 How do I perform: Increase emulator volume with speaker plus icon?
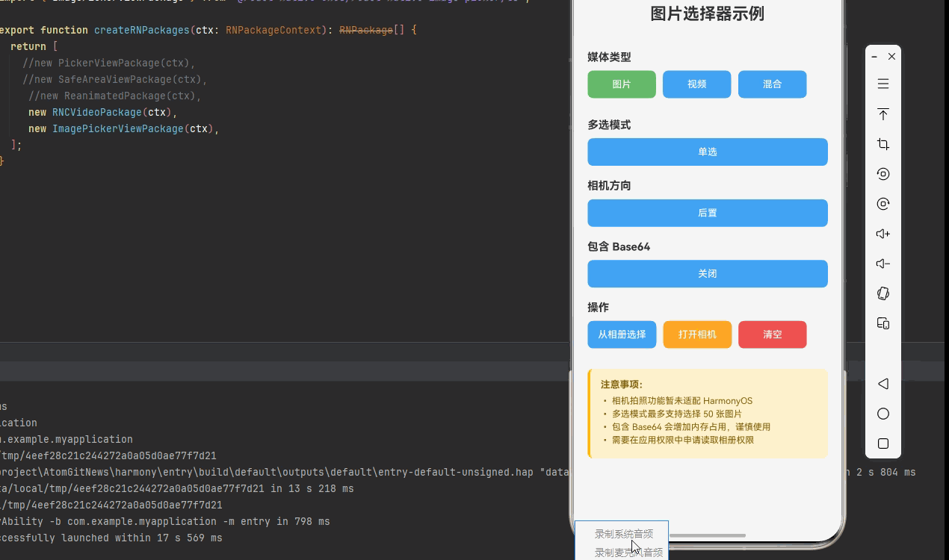tap(882, 234)
